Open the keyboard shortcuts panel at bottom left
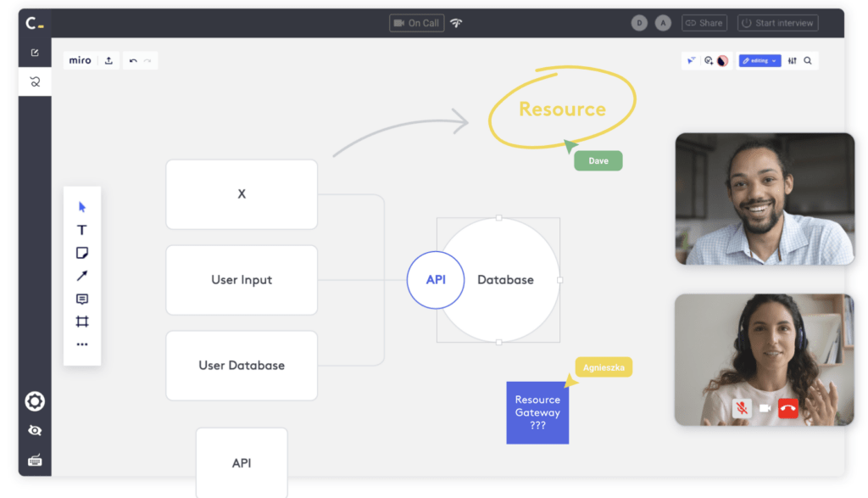The image size is (868, 498). pyautogui.click(x=34, y=460)
